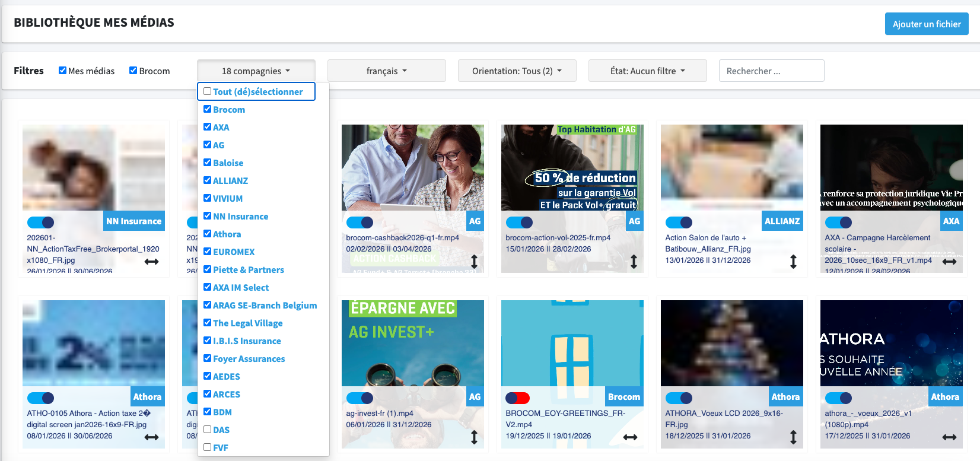Click the Rechercher search field
The height and width of the screenshot is (461, 980).
point(771,71)
